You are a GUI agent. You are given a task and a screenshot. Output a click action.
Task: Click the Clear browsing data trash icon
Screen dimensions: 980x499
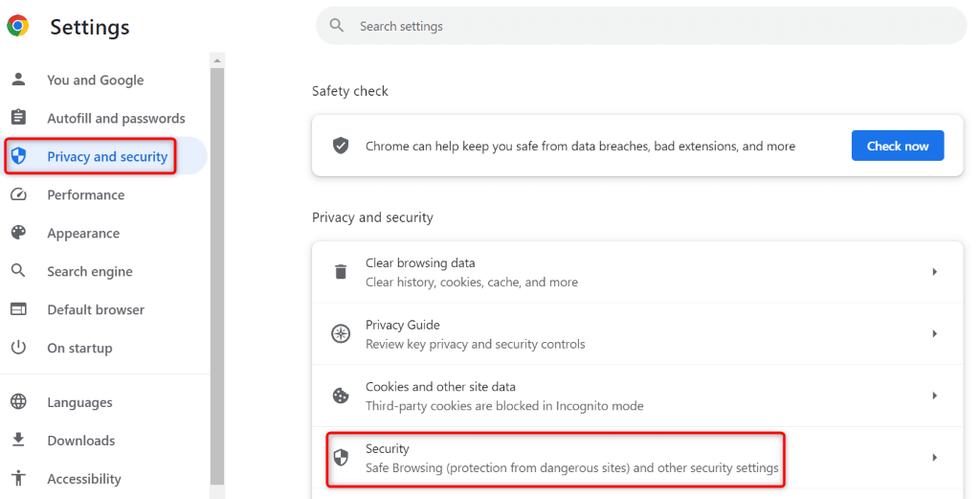pos(341,272)
